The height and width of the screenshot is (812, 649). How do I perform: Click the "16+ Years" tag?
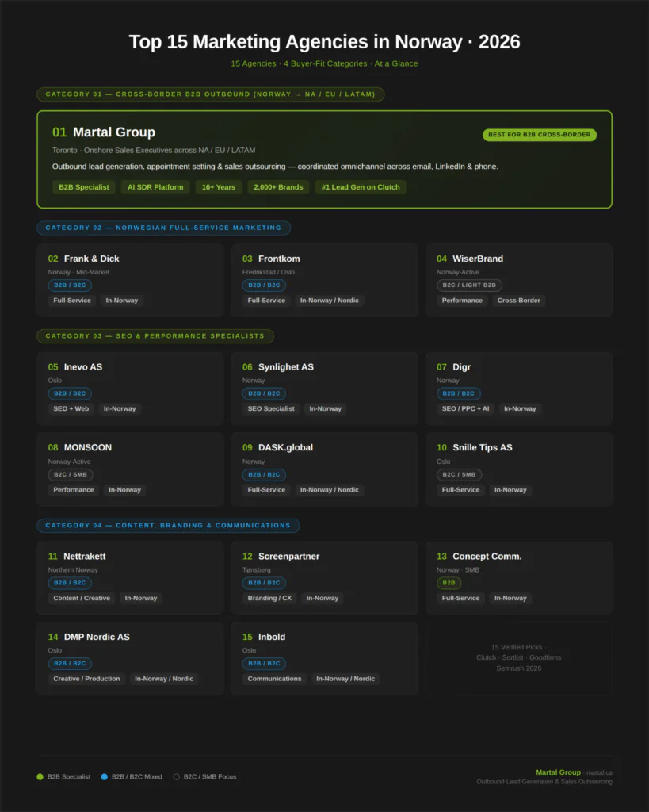click(x=219, y=187)
